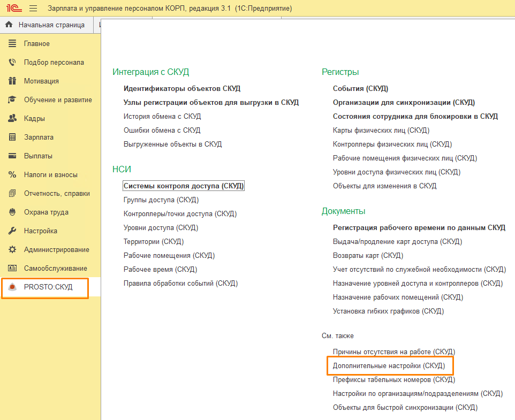Open Дополнительные настройки (СКУД) link
This screenshot has width=515, height=420.
(x=389, y=365)
